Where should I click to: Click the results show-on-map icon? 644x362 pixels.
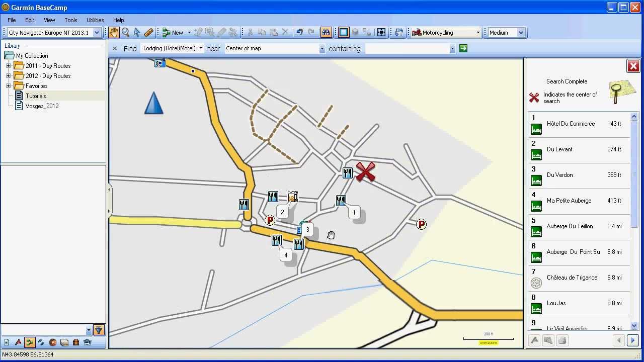pos(548,340)
